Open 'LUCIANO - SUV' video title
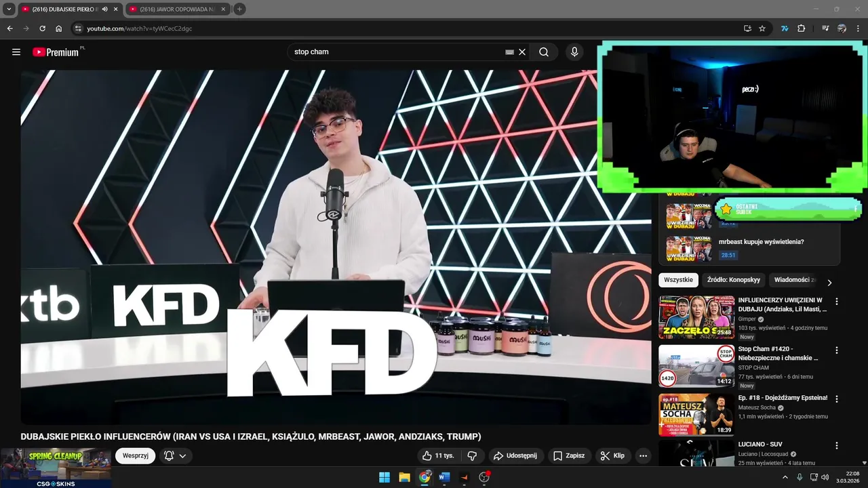Image resolution: width=868 pixels, height=488 pixels. [x=759, y=445]
